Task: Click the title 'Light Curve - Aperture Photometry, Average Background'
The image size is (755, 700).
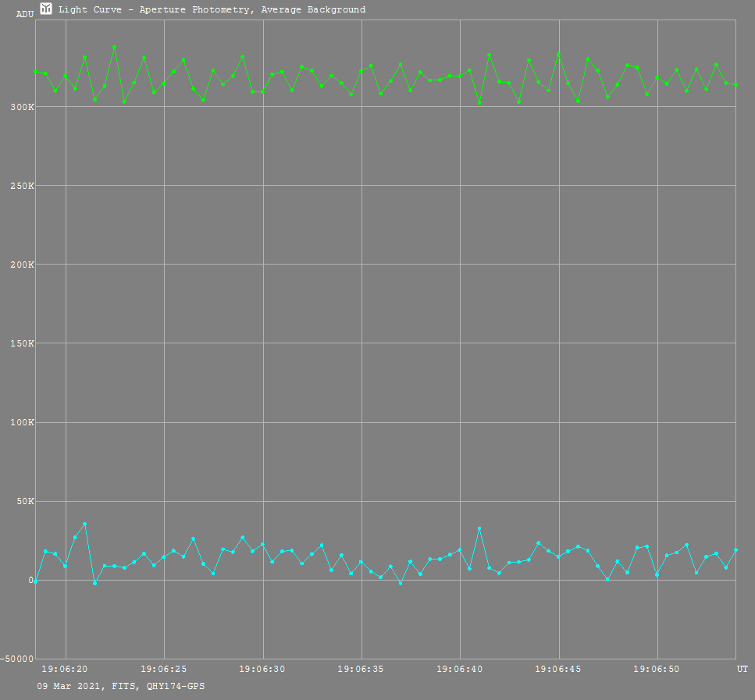Action: click(x=212, y=9)
